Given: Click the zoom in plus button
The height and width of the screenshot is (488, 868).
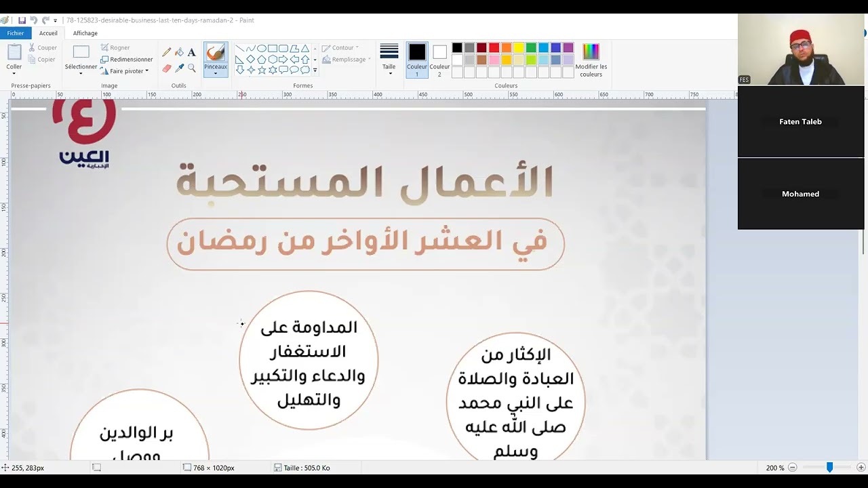Looking at the screenshot, I should click(861, 468).
